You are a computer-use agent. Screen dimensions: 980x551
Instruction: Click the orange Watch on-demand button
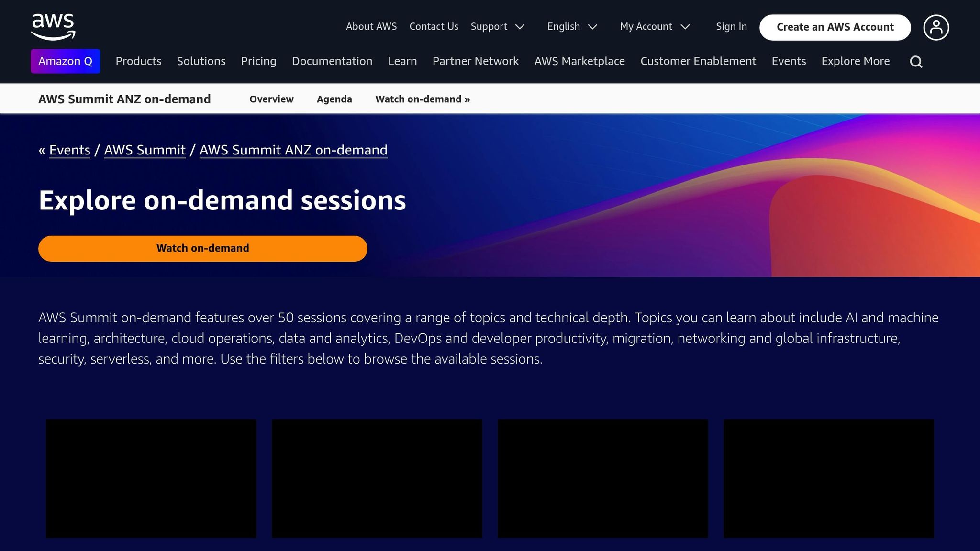pyautogui.click(x=203, y=249)
